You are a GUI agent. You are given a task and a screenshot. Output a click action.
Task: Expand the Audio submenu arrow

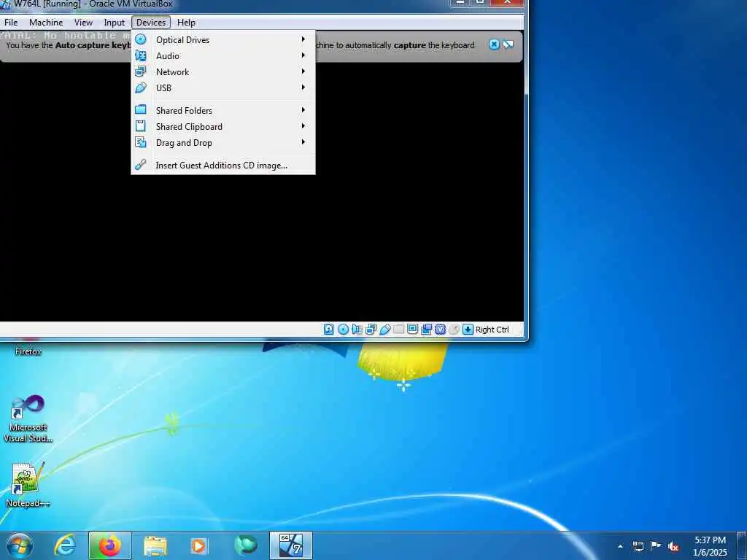[x=303, y=55]
